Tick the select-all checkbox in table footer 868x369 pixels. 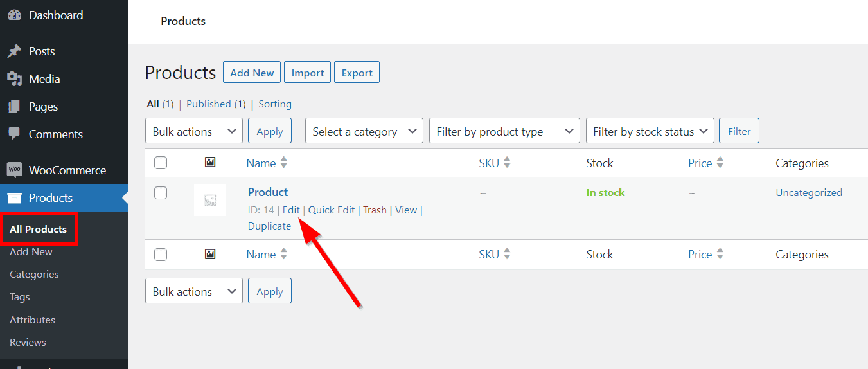coord(161,255)
